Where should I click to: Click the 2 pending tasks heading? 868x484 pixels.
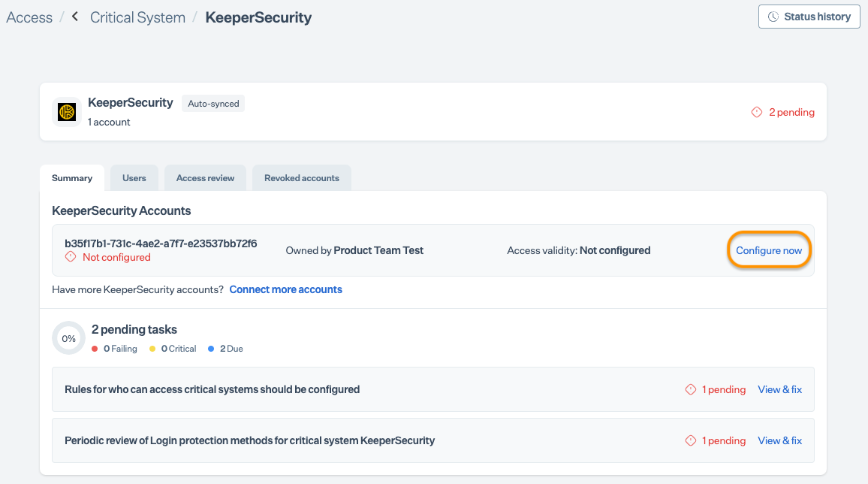(x=134, y=329)
